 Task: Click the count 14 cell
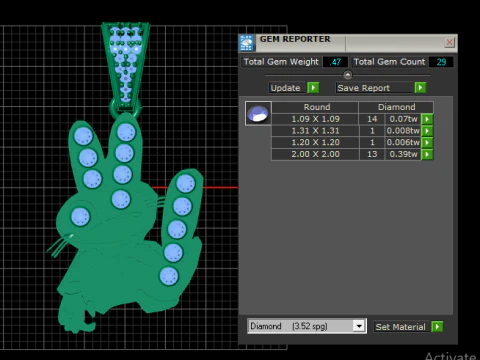372,119
